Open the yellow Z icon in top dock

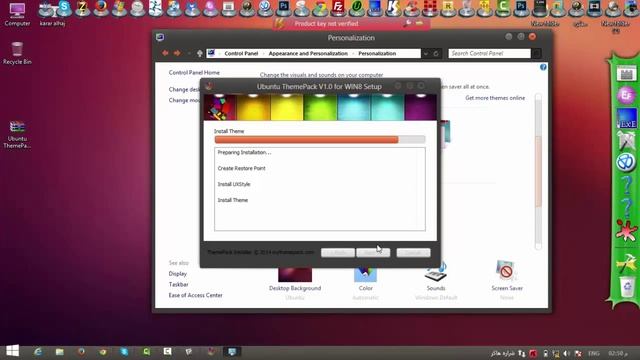82,7
